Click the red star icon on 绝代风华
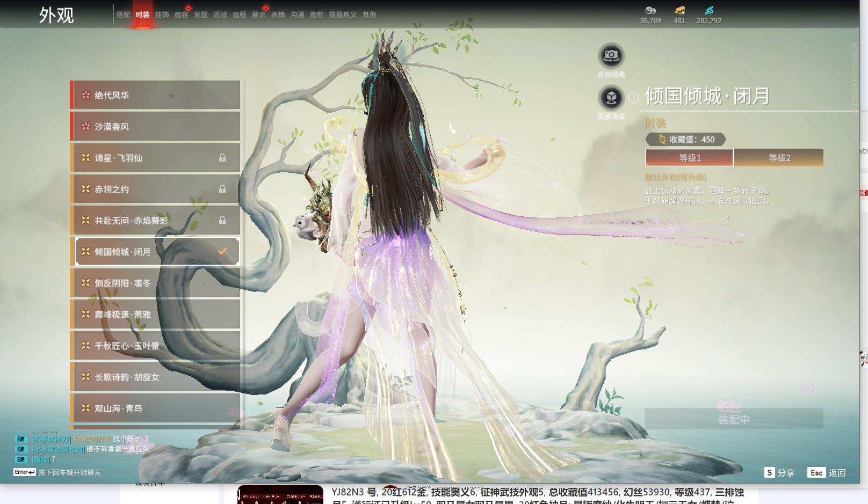Viewport: 868px width, 504px height. [x=85, y=95]
